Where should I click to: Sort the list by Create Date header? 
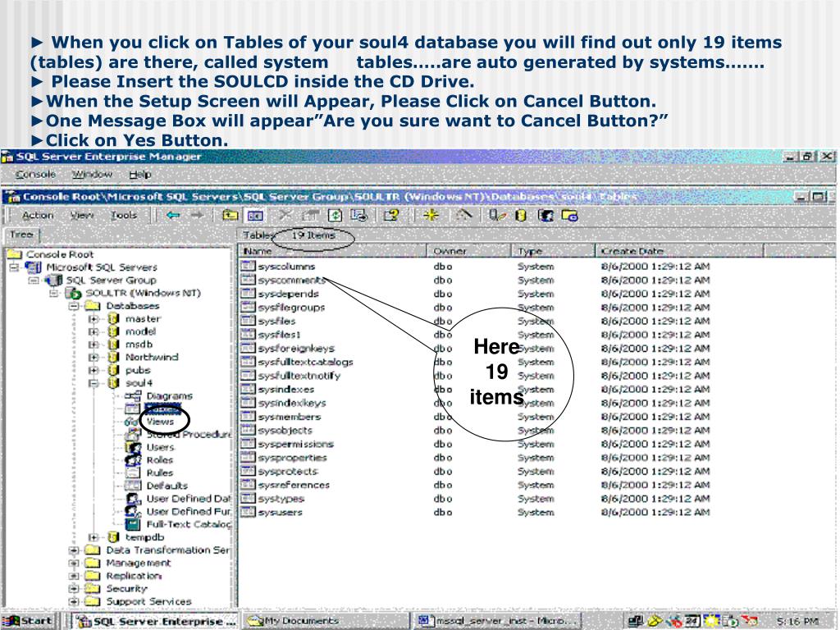click(678, 251)
